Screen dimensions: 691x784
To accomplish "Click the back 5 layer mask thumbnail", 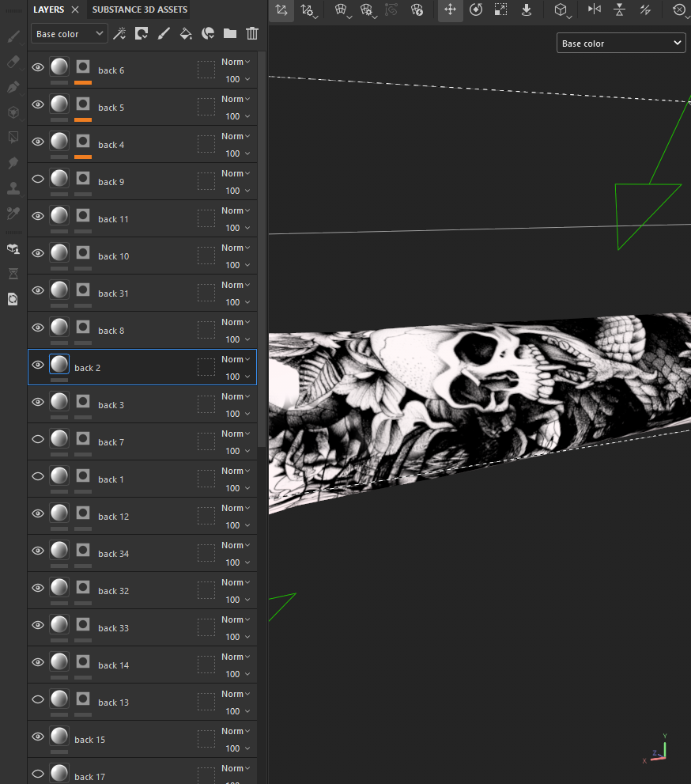I will coord(83,104).
